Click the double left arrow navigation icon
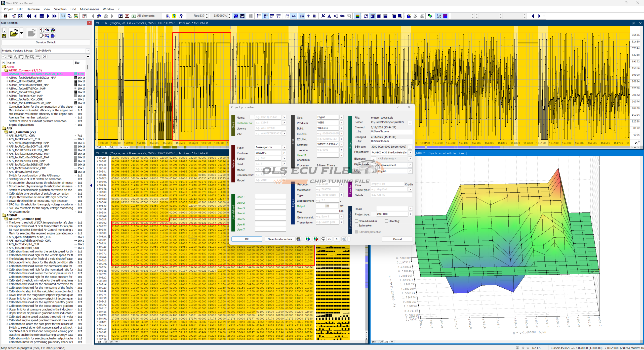 pyautogui.click(x=29, y=16)
